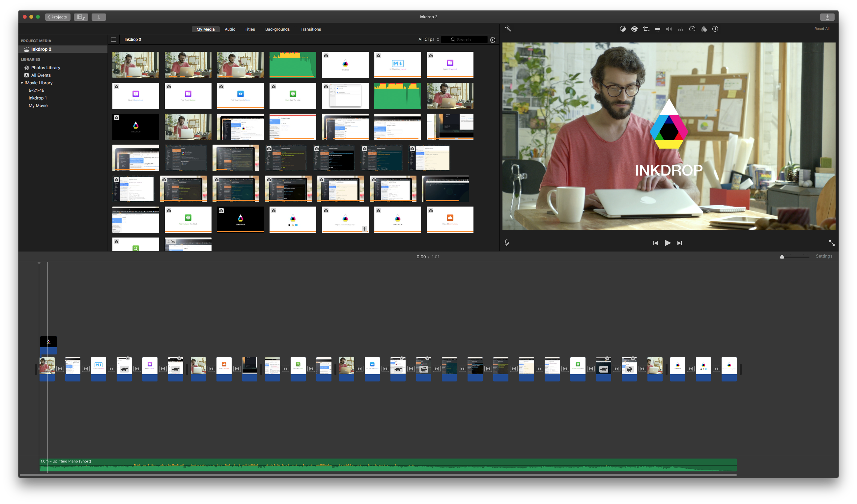The image size is (857, 504).
Task: Select Inkdrop 2 under Project Media
Action: pyautogui.click(x=63, y=49)
